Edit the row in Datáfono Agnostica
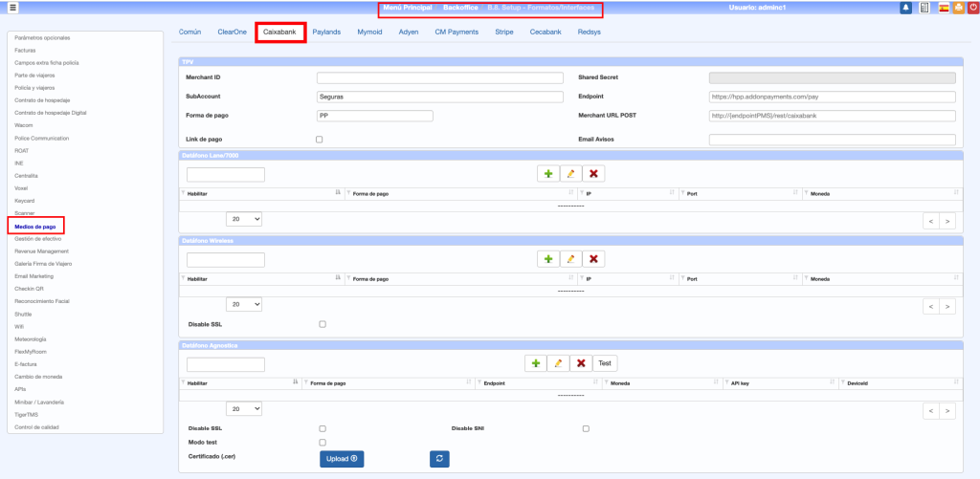 pyautogui.click(x=558, y=363)
